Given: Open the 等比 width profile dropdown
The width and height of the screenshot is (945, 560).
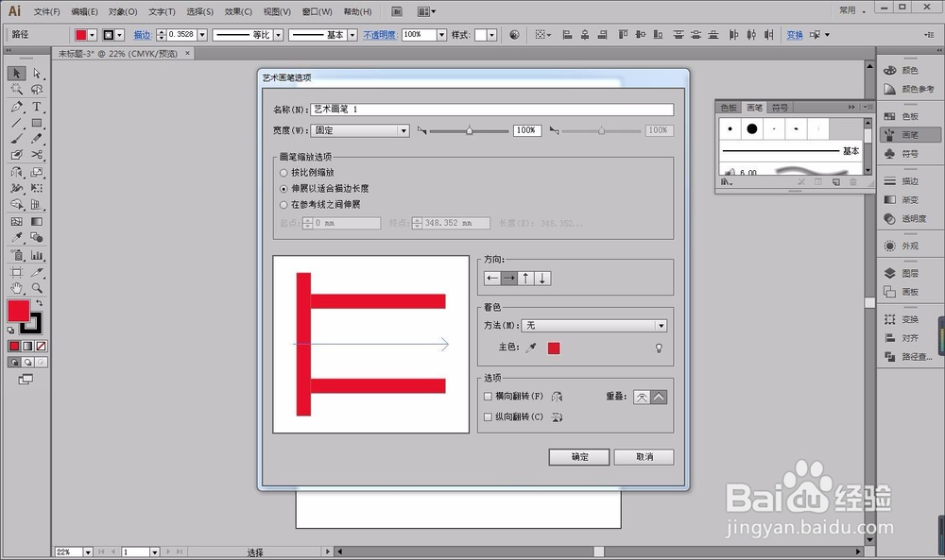Looking at the screenshot, I should click(279, 35).
